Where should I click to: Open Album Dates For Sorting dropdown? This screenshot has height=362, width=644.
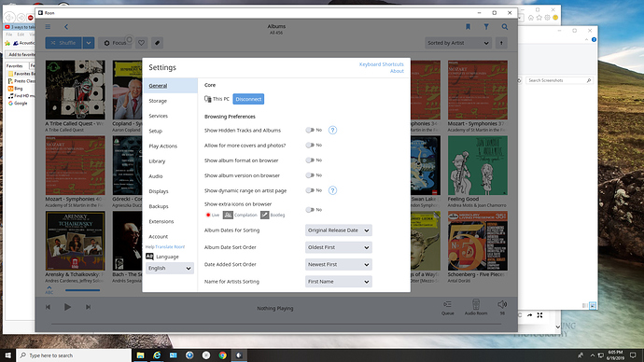[x=339, y=230]
